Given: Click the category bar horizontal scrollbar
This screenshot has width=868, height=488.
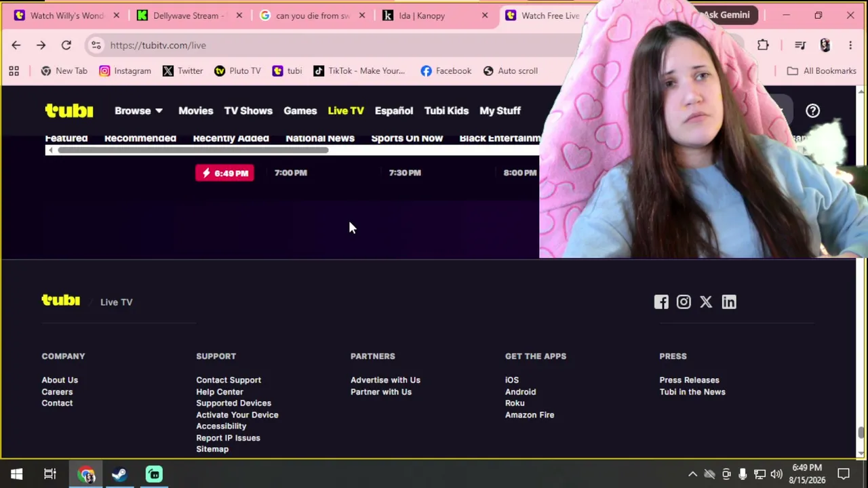Looking at the screenshot, I should 193,150.
